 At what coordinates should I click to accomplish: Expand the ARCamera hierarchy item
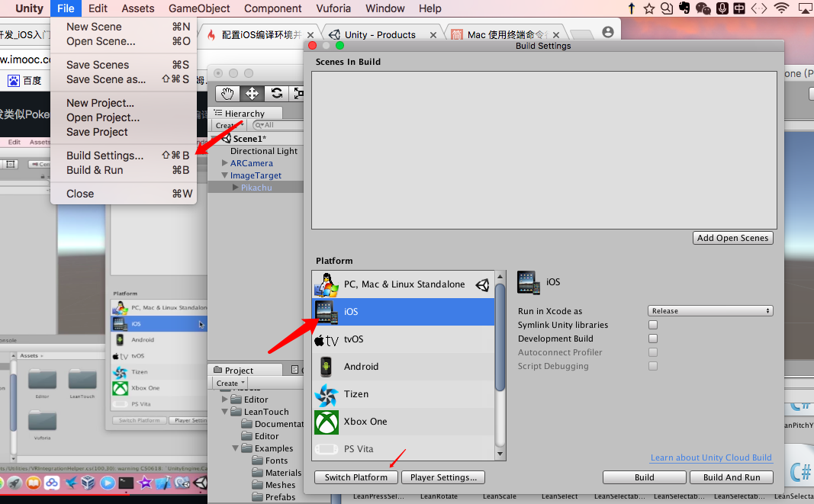pos(225,163)
